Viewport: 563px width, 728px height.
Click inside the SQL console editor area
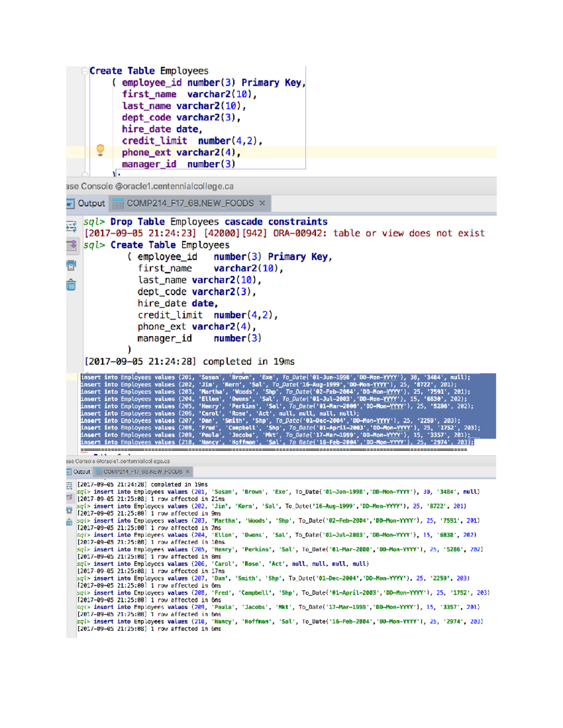[281, 305]
